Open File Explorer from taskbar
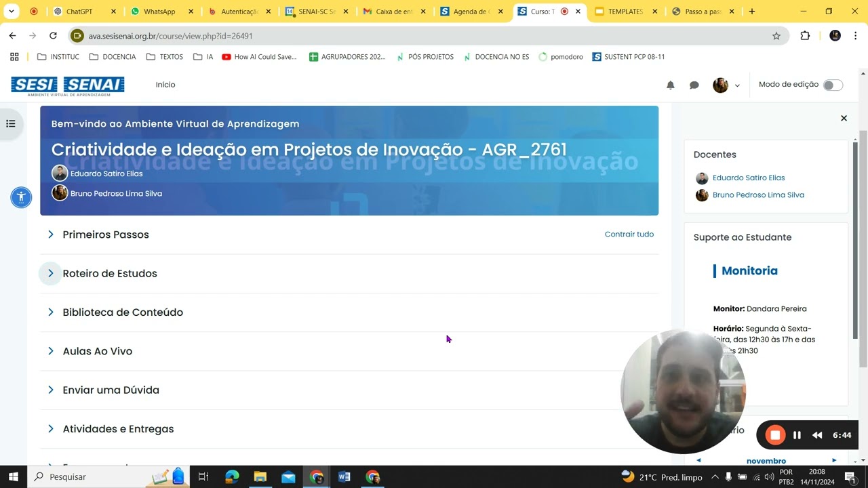The image size is (868, 488). pos(260,476)
